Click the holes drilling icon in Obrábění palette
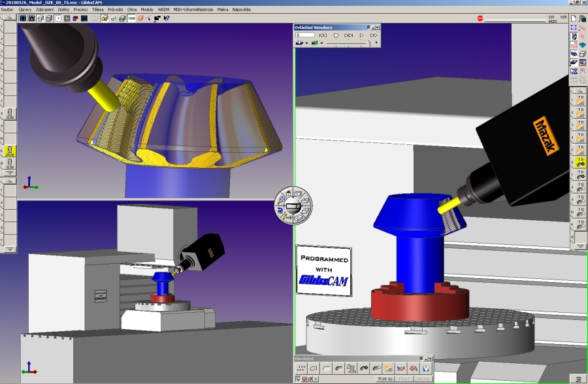This screenshot has height=384, width=588. [301, 369]
